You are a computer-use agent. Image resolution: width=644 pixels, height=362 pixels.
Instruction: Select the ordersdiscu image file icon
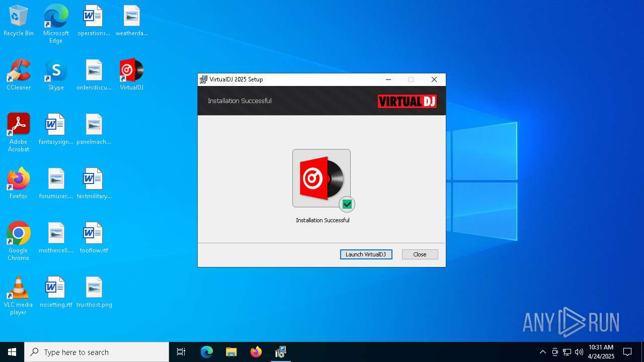94,75
